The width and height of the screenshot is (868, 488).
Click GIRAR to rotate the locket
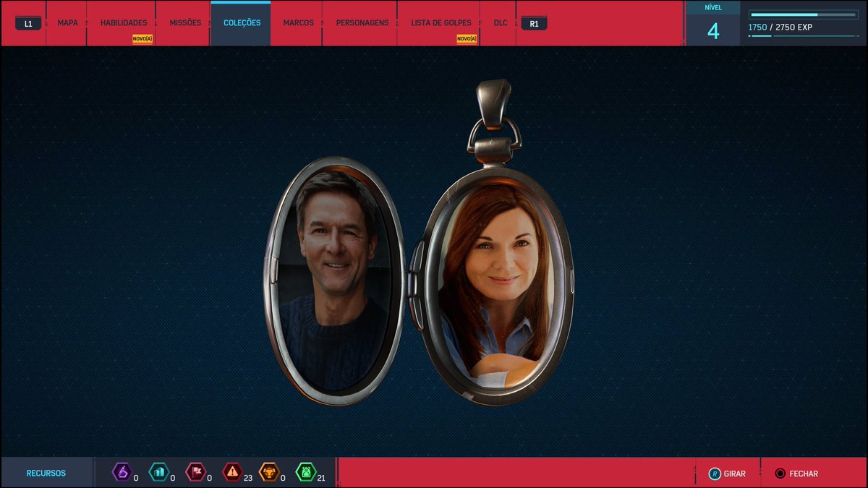click(x=733, y=474)
